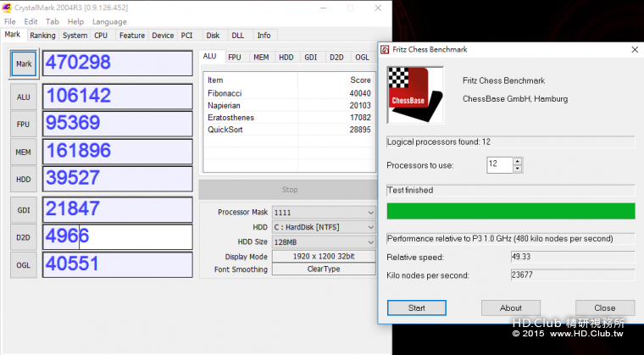Click the Logical processors found: 12 field

(511, 142)
